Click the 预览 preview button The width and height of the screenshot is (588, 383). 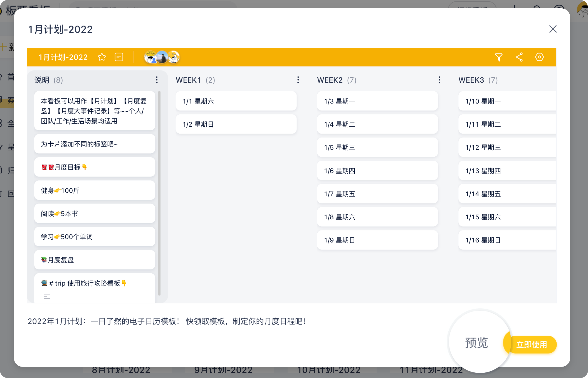476,343
